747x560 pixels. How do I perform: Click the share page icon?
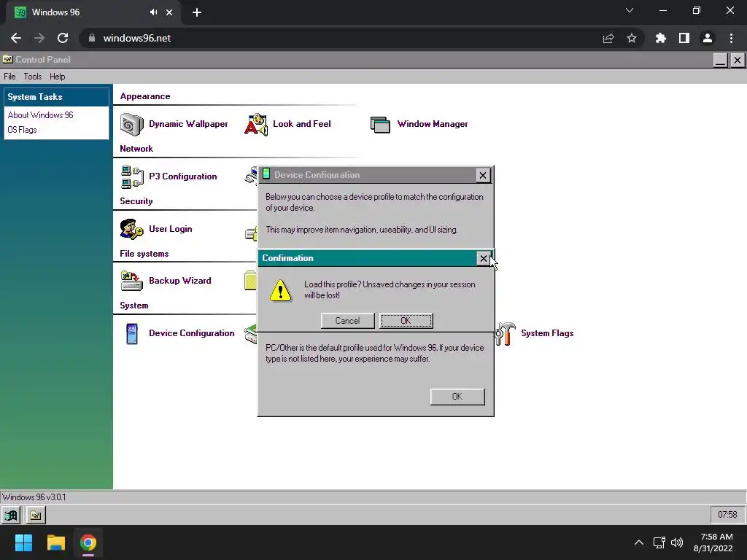608,38
